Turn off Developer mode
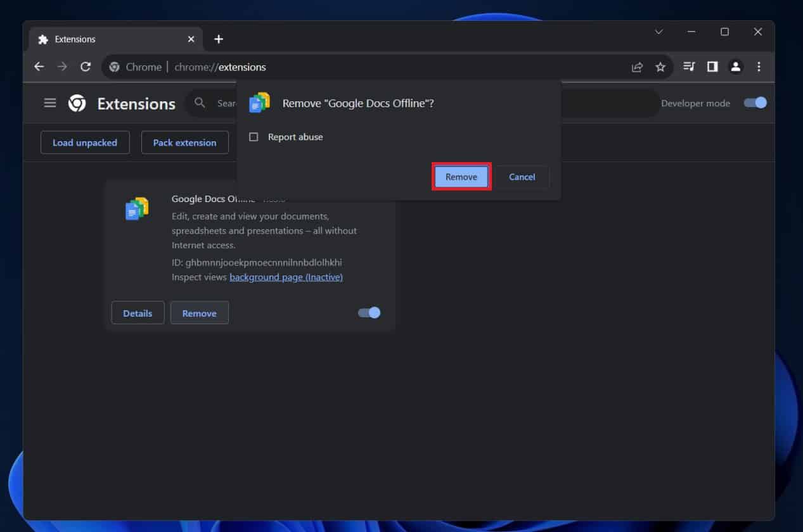Image resolution: width=803 pixels, height=532 pixels. click(x=755, y=103)
